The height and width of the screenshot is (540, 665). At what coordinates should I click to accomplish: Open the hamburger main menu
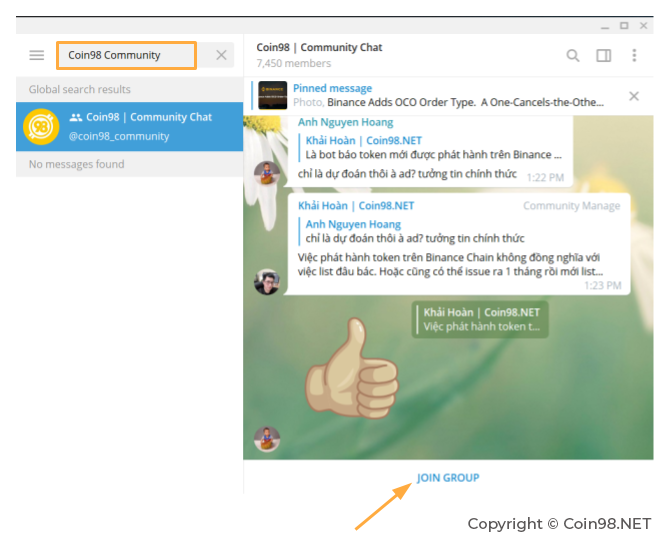36,55
